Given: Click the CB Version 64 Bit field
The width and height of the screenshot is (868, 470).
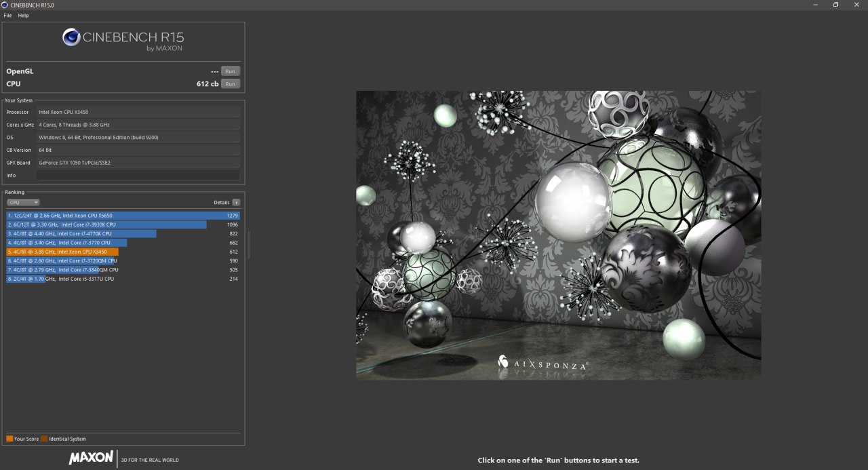Looking at the screenshot, I should tap(138, 150).
